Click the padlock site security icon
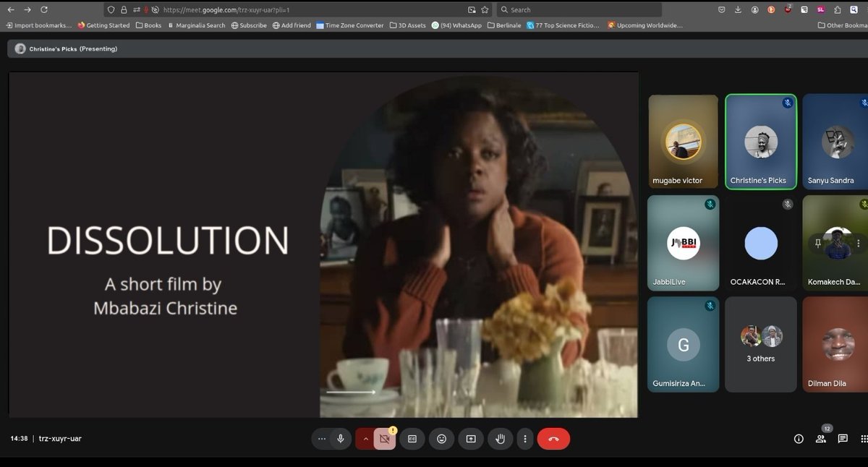 tap(123, 10)
